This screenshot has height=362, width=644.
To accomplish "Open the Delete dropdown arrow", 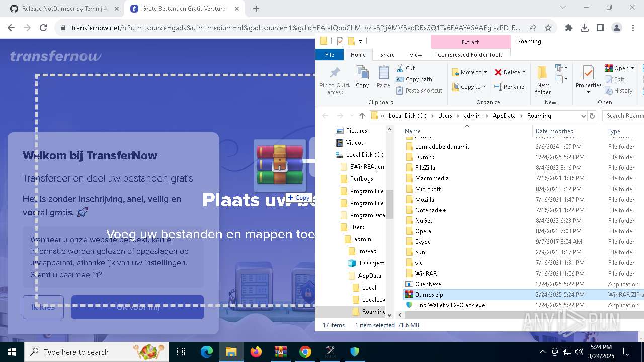I will [x=524, y=72].
